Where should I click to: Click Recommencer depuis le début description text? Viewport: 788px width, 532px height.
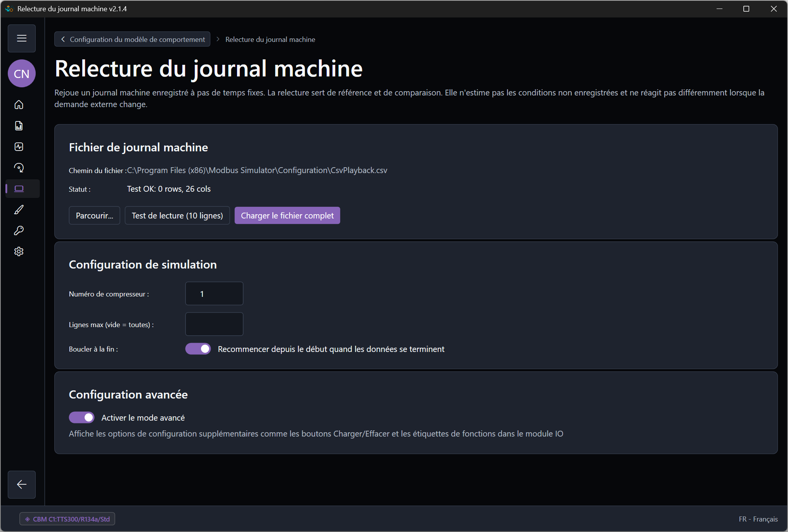tap(331, 349)
